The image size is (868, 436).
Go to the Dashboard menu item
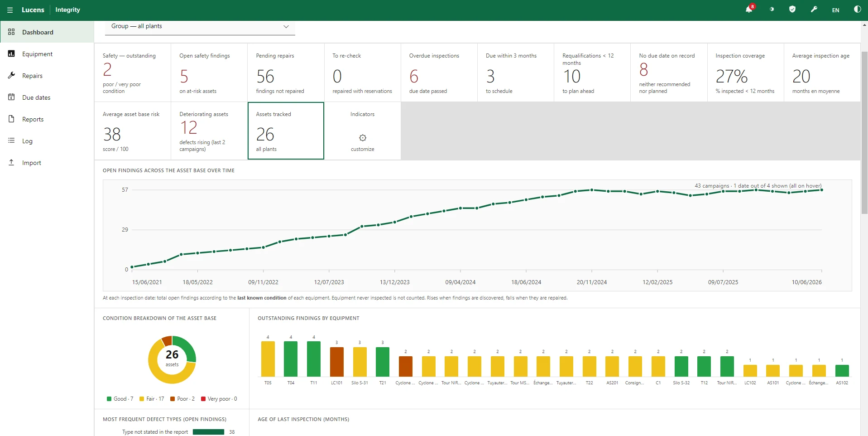(47, 32)
